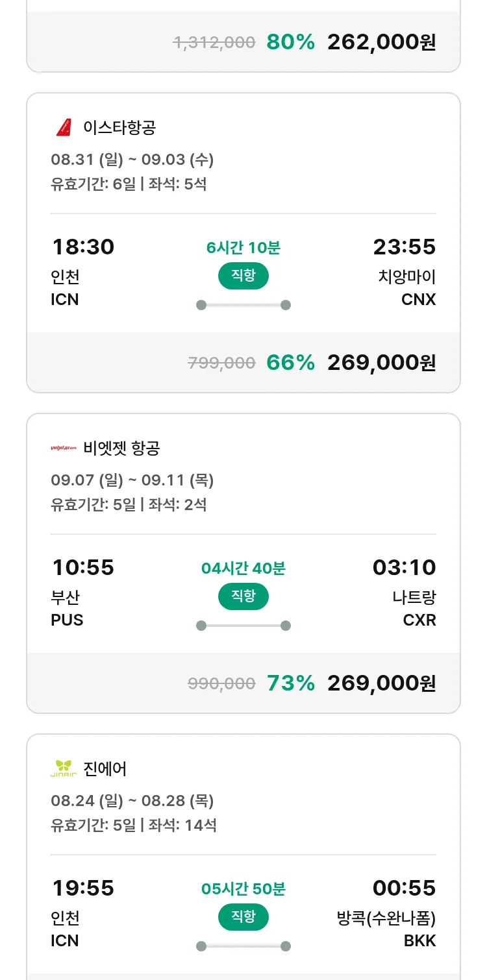Open the 이스타항공 airline name link
This screenshot has height=980, width=487.
click(x=119, y=127)
